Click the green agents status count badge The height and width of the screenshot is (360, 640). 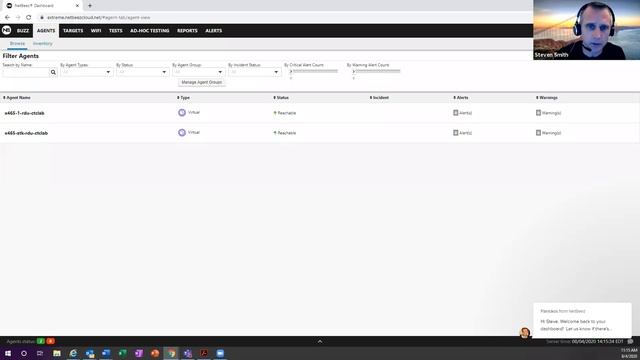[x=41, y=341]
